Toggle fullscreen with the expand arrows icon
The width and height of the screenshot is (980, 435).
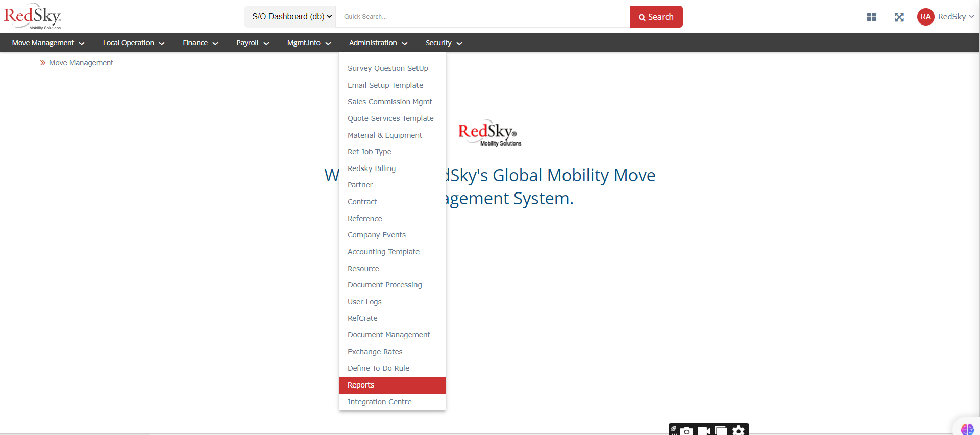click(x=899, y=17)
